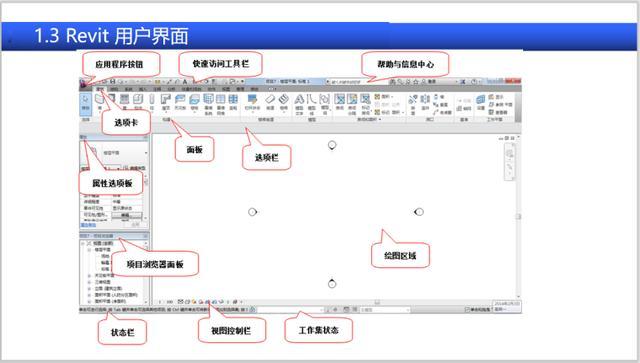The width and height of the screenshot is (640, 363).
Task: Expand the 3D Views node in project browser
Action: tap(89, 282)
